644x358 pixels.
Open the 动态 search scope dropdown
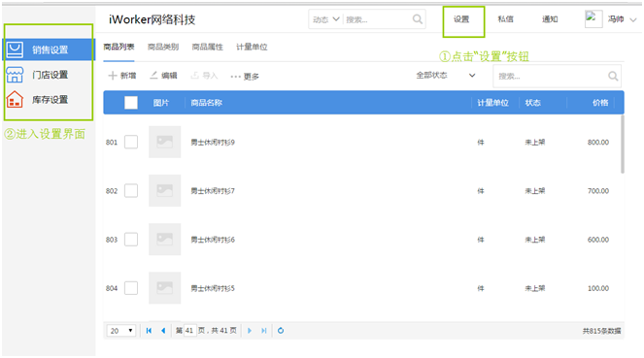(325, 19)
